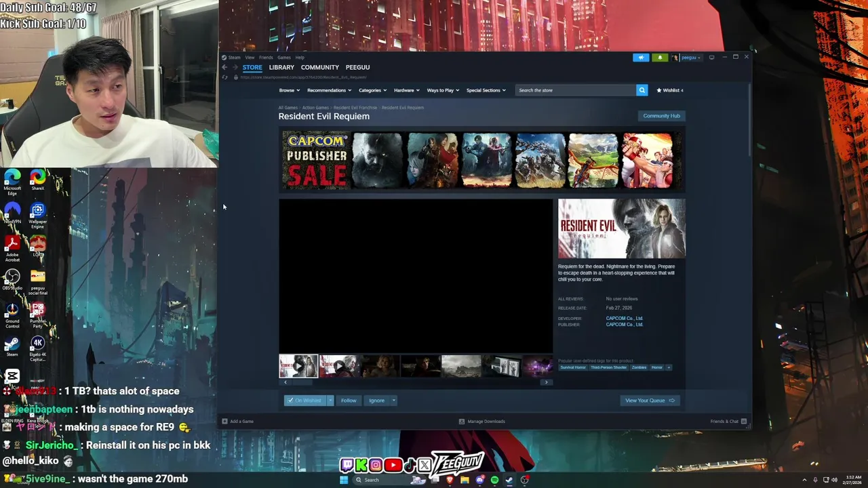Click the page reload icon
Viewport: 868px width, 488px height.
pyautogui.click(x=225, y=77)
